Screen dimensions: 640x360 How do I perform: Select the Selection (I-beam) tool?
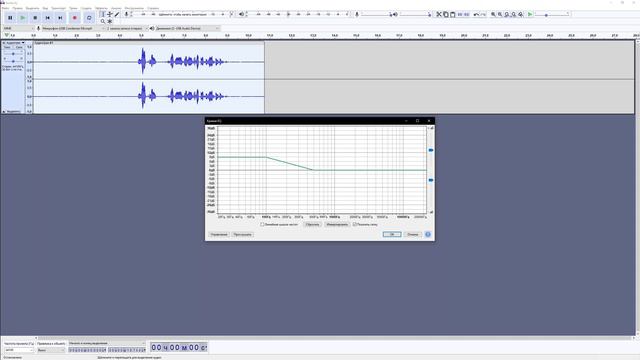click(x=103, y=14)
